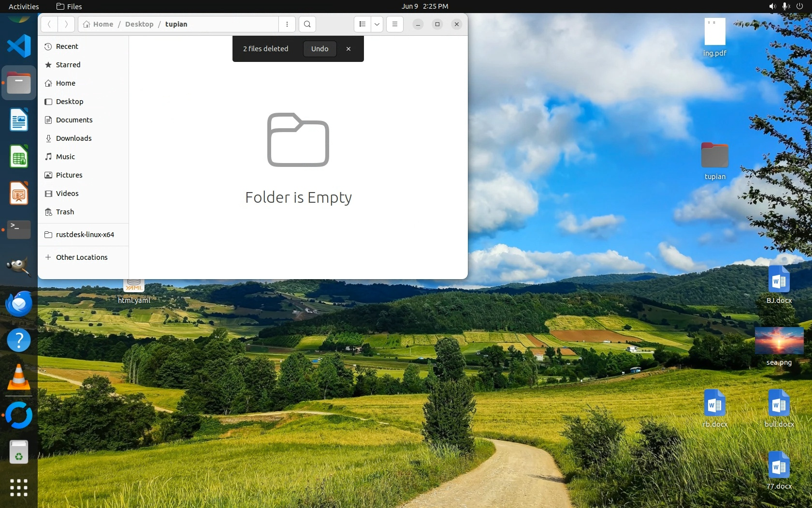Screen dimensions: 812x508
Task: Click Undo in the deletion notification
Action: pos(319,49)
